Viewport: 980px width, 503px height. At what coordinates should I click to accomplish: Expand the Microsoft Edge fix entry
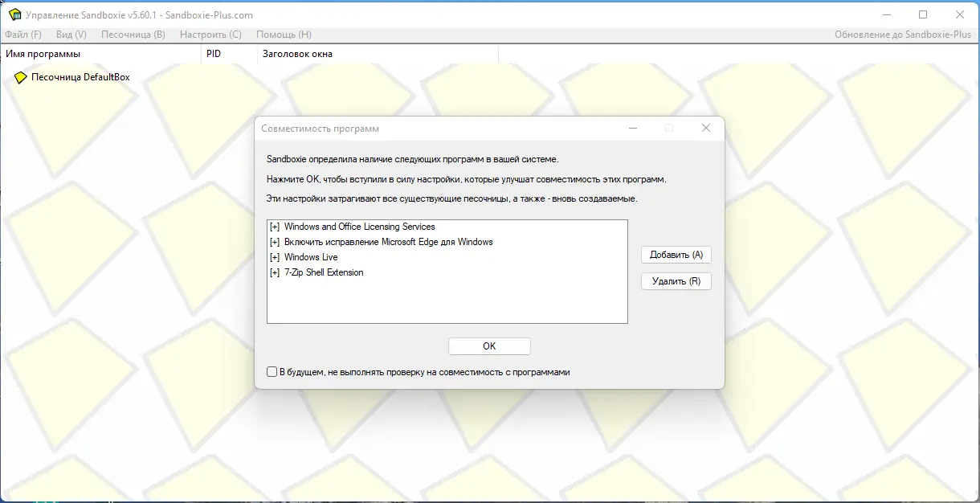275,243
